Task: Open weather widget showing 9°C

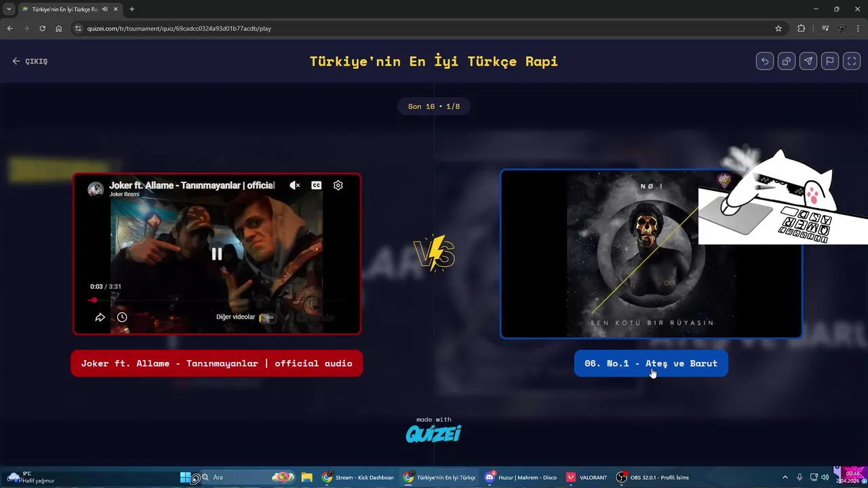Action: pos(31,477)
